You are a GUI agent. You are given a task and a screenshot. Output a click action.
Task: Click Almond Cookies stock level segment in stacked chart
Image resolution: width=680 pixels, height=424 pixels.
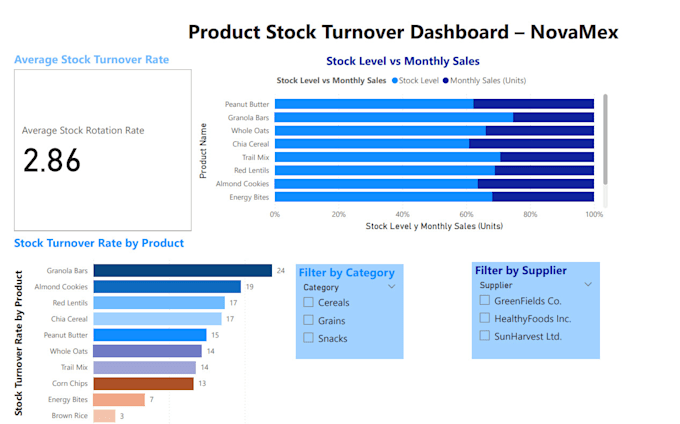(x=376, y=184)
